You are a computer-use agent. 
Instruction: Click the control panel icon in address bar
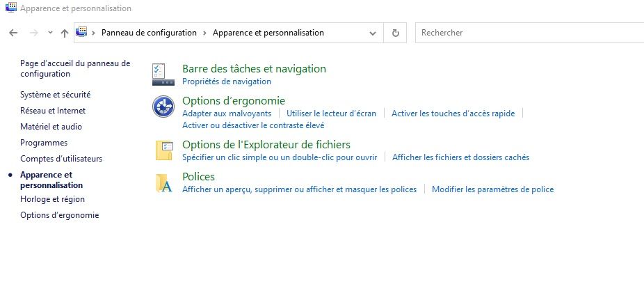[82, 32]
